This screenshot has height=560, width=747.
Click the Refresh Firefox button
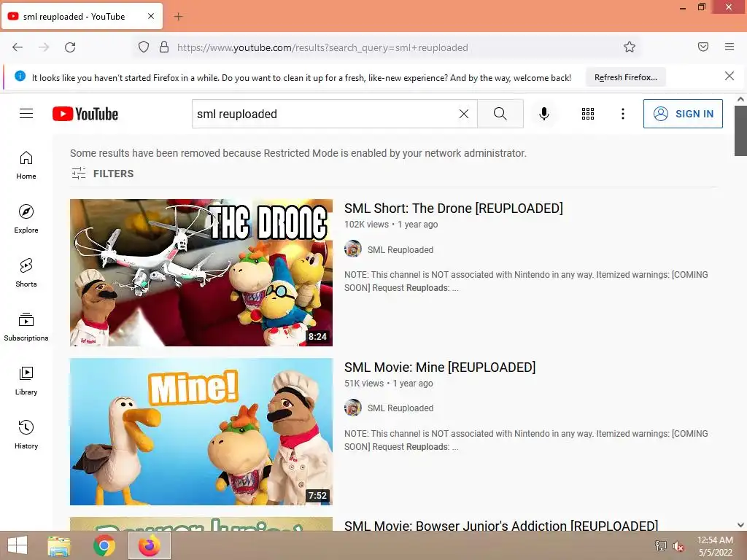[x=625, y=77]
